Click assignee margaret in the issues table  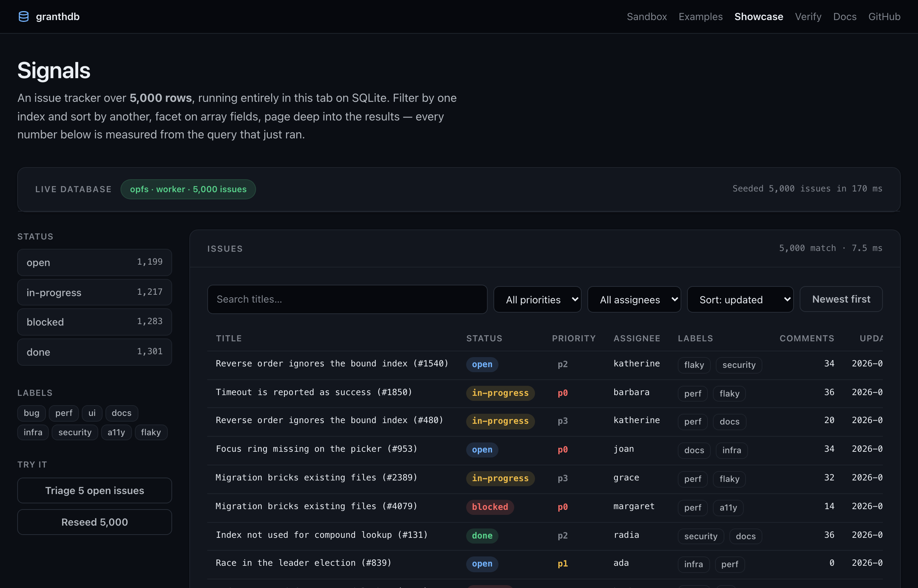click(634, 506)
